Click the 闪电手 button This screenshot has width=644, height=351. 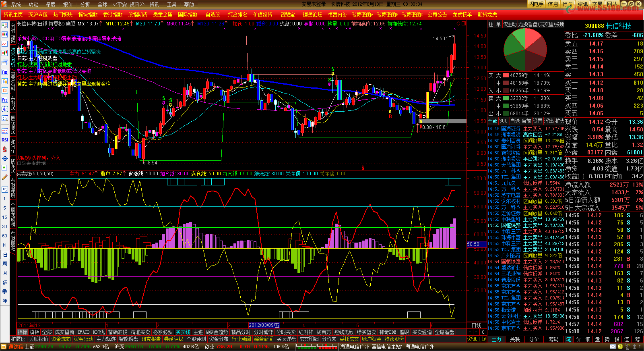[x=536, y=4]
